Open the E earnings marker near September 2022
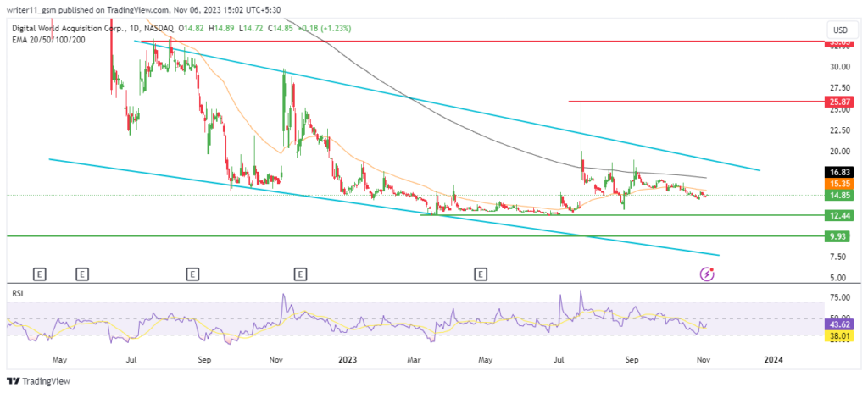 point(192,274)
